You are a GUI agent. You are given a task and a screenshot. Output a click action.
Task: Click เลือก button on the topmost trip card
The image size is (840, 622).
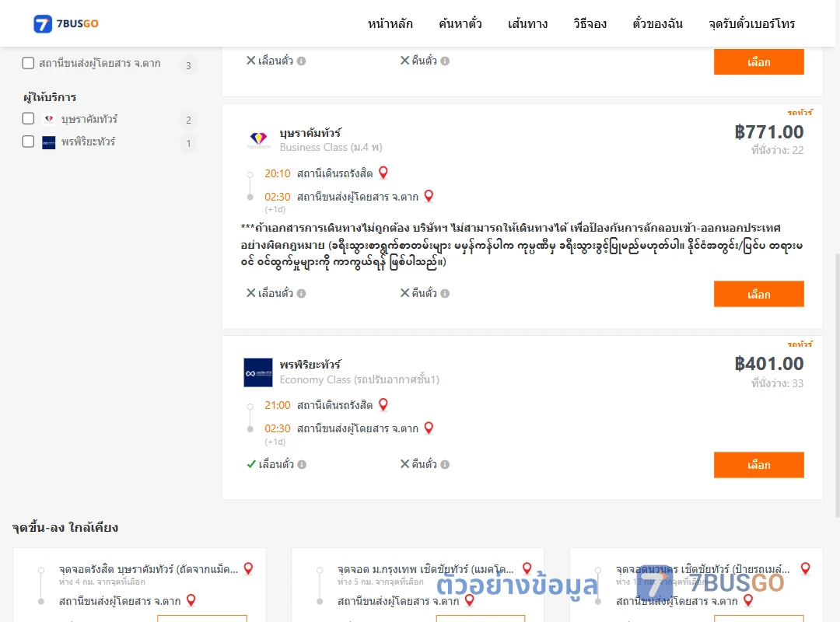[758, 62]
